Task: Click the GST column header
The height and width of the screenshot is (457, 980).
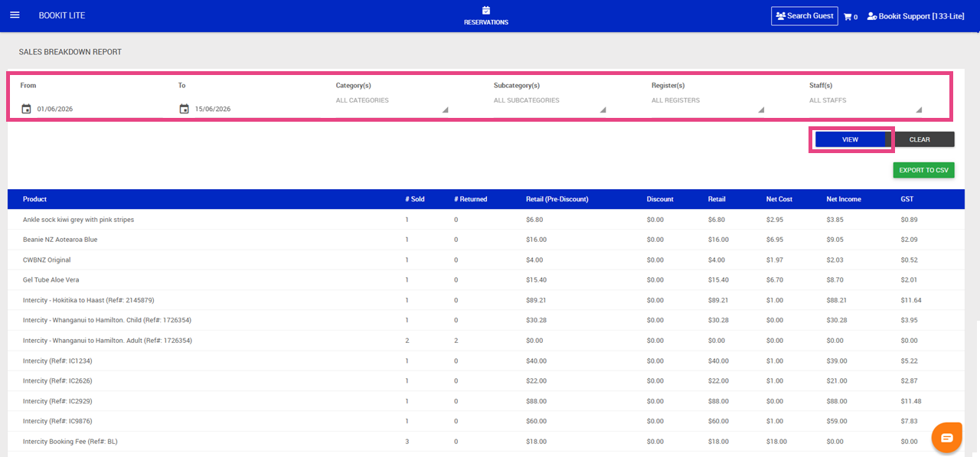Action: [x=906, y=199]
